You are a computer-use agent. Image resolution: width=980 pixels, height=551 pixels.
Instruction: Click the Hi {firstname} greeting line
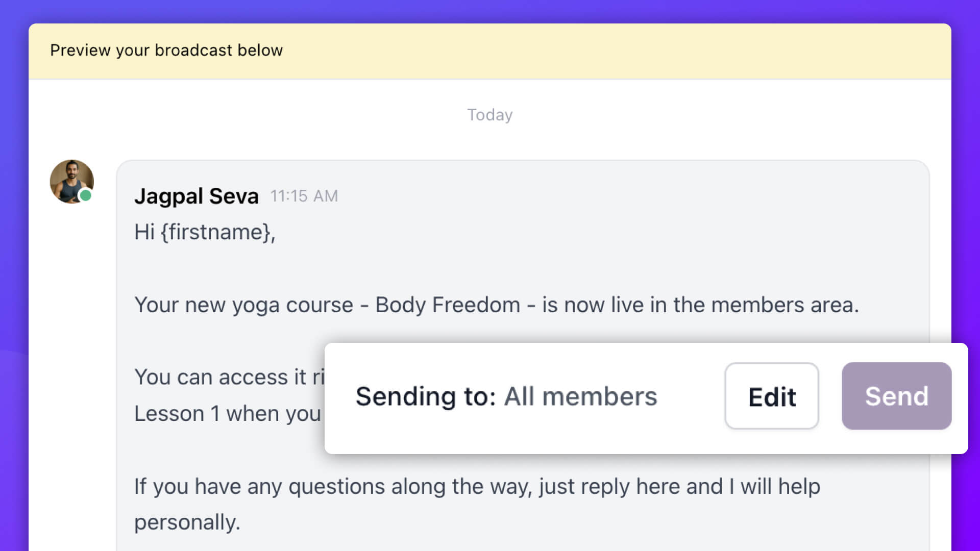coord(204,232)
